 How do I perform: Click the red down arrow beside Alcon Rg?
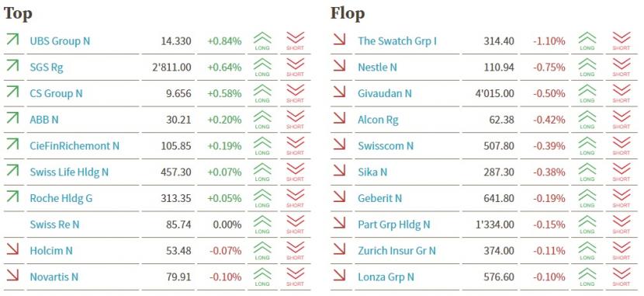(339, 118)
